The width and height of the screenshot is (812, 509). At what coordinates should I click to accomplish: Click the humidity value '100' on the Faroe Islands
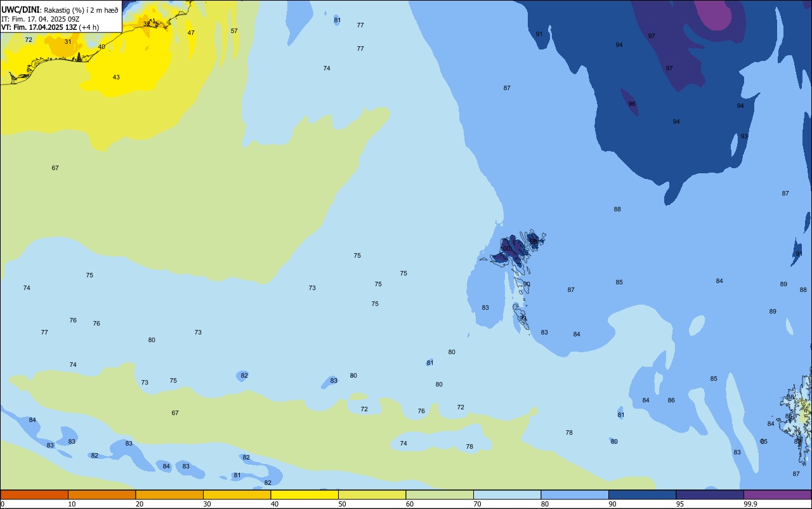pos(505,249)
